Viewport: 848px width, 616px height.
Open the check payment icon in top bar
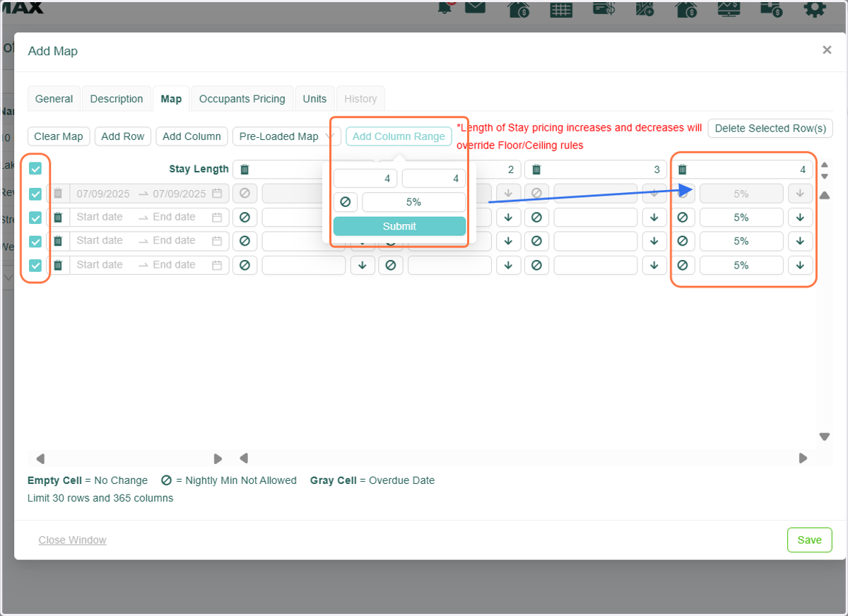603,8
